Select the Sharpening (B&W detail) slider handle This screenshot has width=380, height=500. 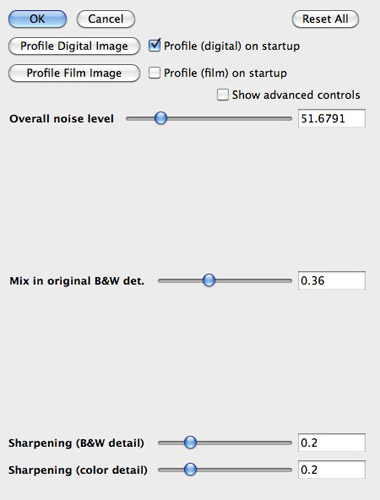click(x=190, y=442)
